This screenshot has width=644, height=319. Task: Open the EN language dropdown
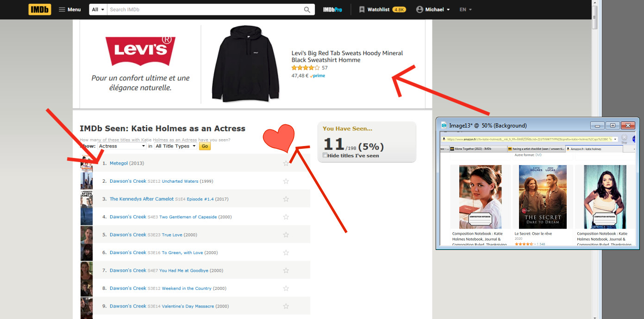465,9
